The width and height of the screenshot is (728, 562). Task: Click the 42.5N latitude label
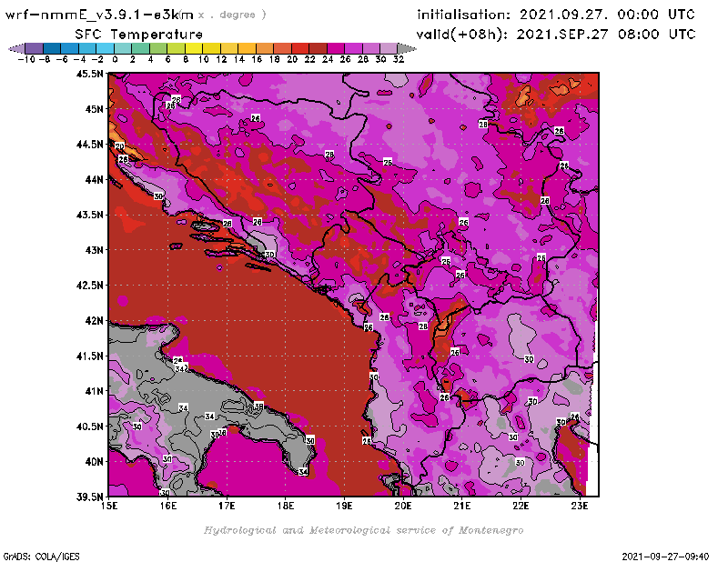[90, 286]
